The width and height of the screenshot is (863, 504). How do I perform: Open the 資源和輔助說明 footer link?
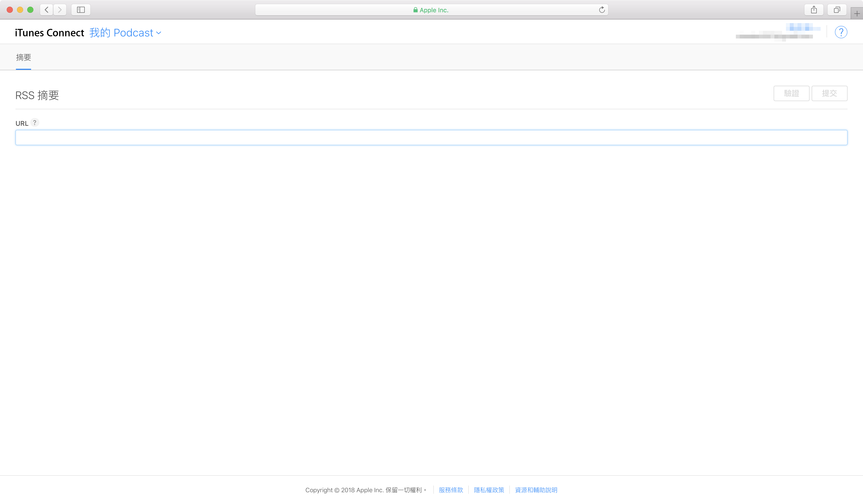pyautogui.click(x=536, y=490)
